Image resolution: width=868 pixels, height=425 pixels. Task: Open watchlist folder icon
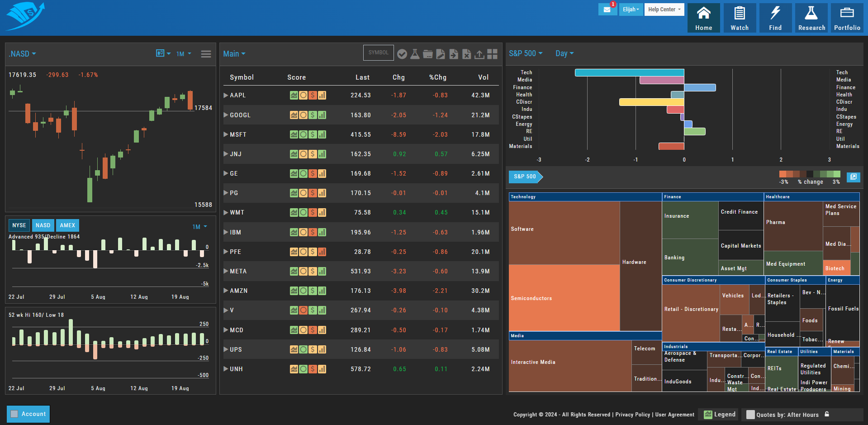pyautogui.click(x=428, y=54)
